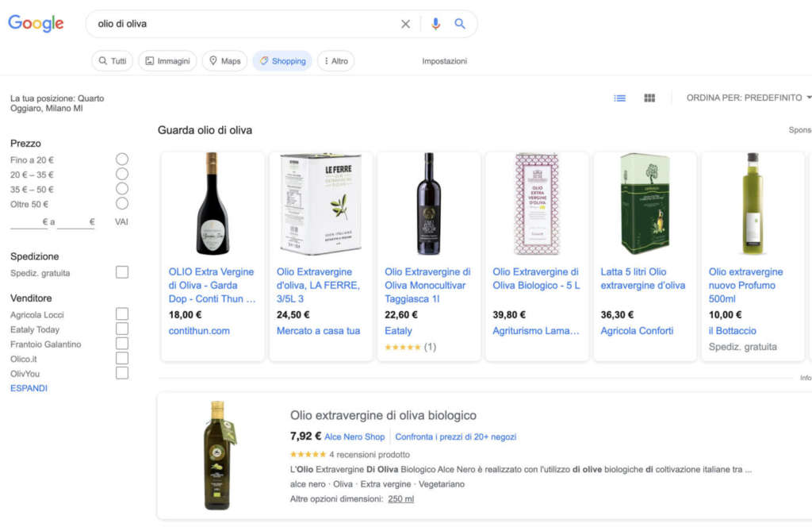The image size is (812, 527).
Task: Open the Alce Nero Shop link
Action: coord(354,437)
